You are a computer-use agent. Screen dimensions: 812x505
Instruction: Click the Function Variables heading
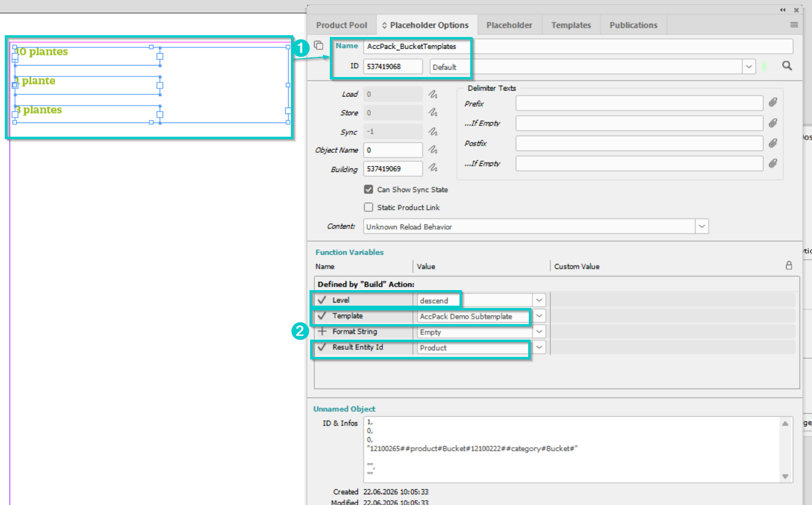click(x=350, y=252)
